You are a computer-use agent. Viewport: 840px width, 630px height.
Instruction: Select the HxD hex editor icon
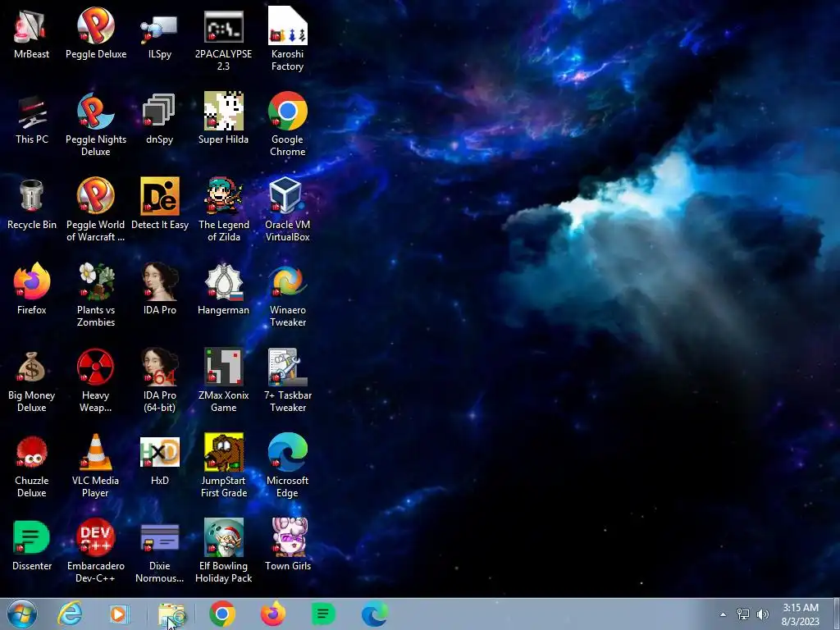(x=160, y=460)
